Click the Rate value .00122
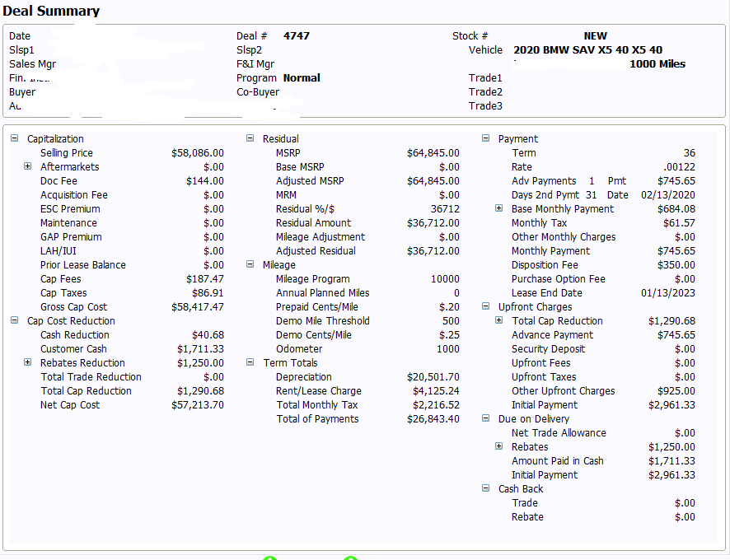This screenshot has height=560, width=730. [x=679, y=167]
